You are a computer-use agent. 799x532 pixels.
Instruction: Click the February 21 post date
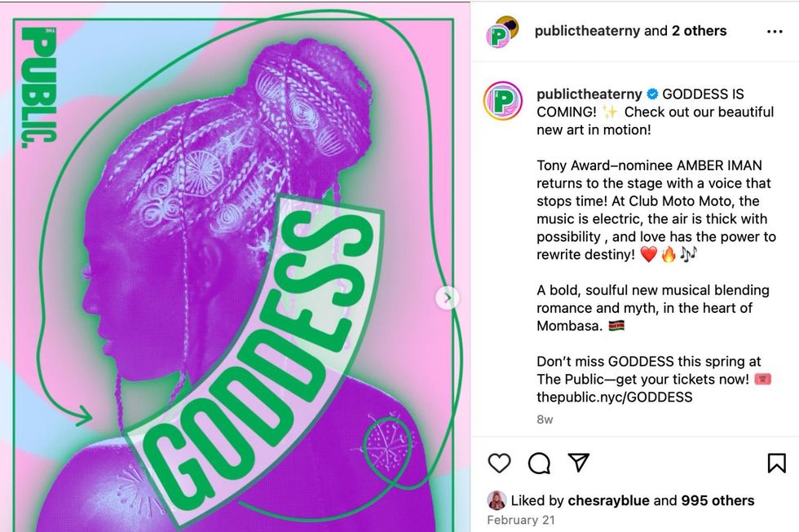pos(520,521)
